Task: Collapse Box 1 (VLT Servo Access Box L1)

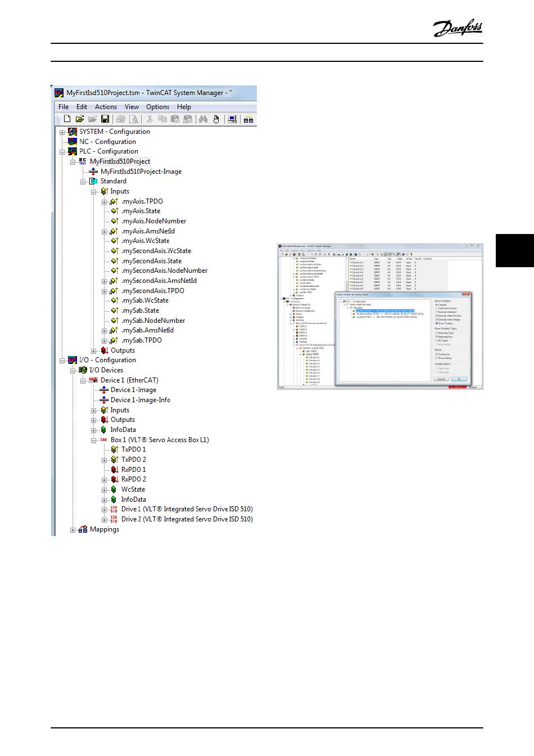Action: (94, 440)
